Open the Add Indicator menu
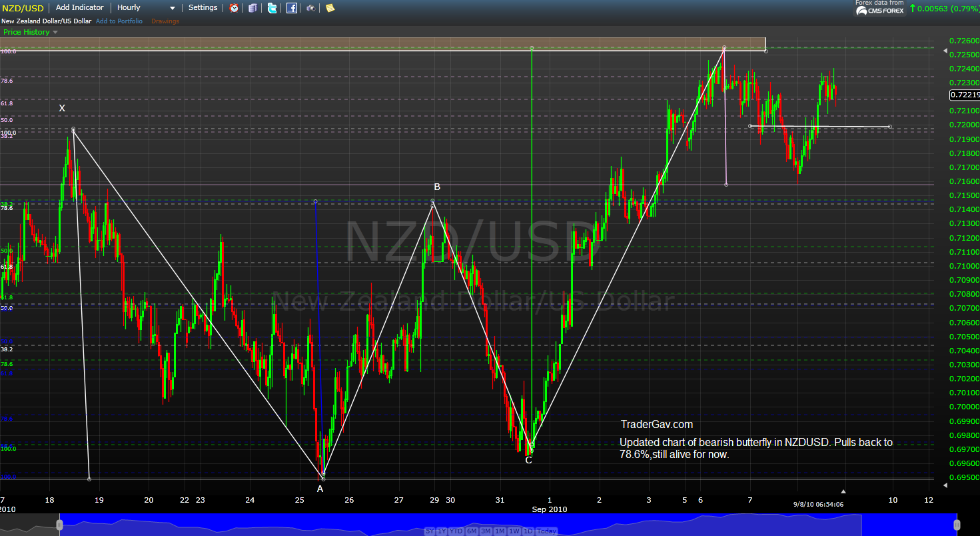The height and width of the screenshot is (536, 980). pyautogui.click(x=79, y=7)
